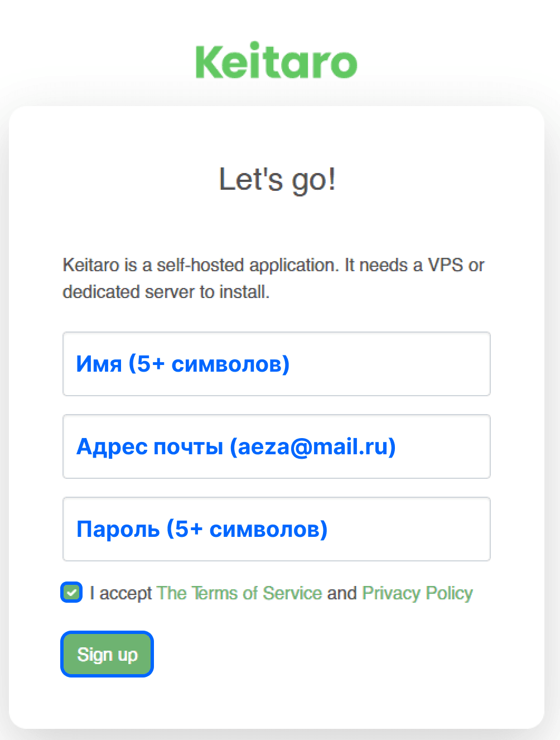This screenshot has width=560, height=740.
Task: Click the "Let's go!" heading
Action: pos(277,180)
